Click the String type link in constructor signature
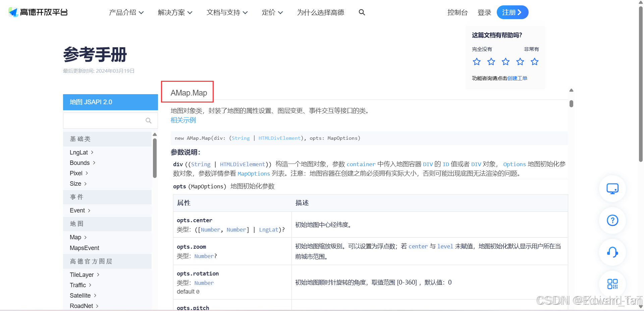The width and height of the screenshot is (644, 311). [240, 138]
